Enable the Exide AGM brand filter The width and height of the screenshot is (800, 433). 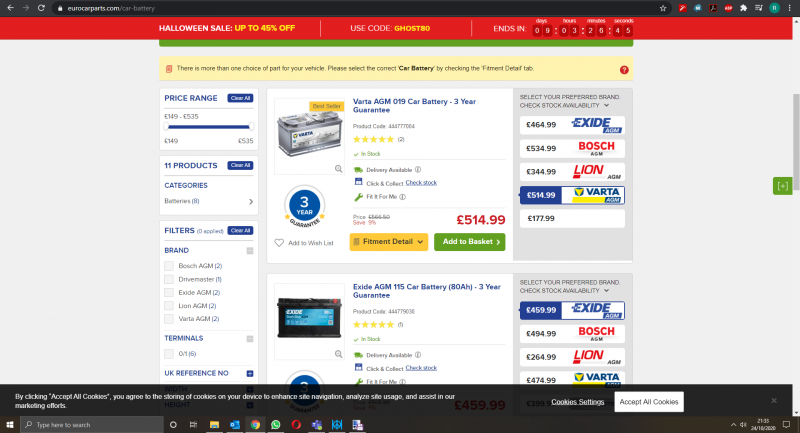click(x=169, y=292)
